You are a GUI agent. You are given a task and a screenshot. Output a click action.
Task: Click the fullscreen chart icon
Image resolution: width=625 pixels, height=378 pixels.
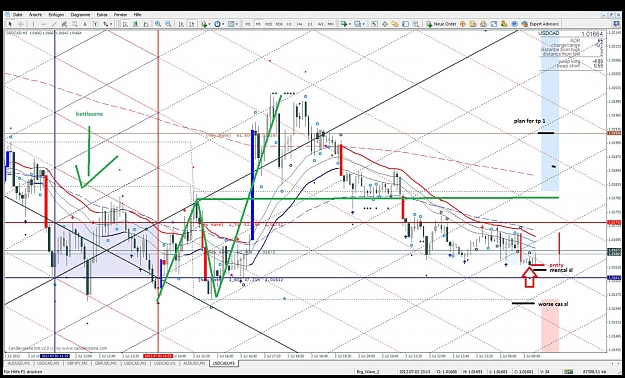[x=493, y=24]
